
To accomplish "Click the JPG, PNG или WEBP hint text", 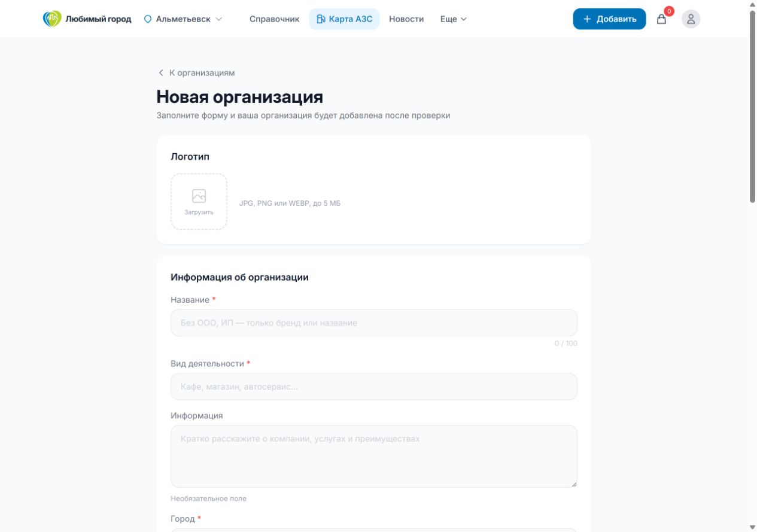I will pyautogui.click(x=290, y=203).
